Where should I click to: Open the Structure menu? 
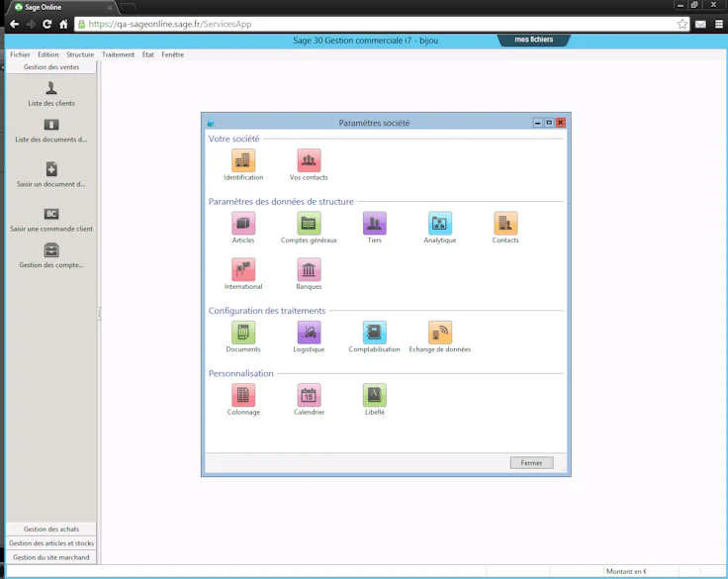coord(80,54)
